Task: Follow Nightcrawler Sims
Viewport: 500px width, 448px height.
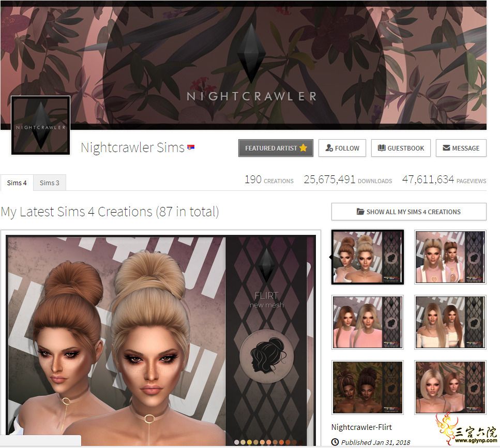Action: (x=342, y=148)
